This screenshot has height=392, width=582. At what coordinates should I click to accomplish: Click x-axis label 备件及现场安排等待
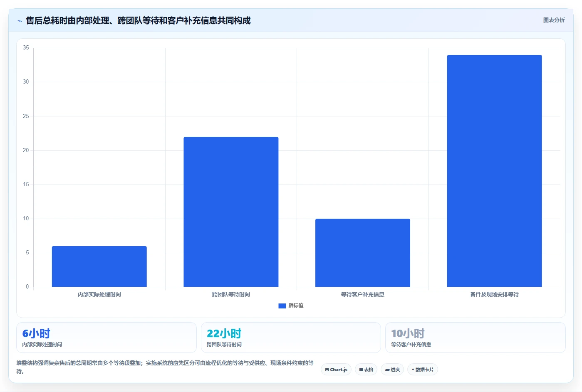494,294
